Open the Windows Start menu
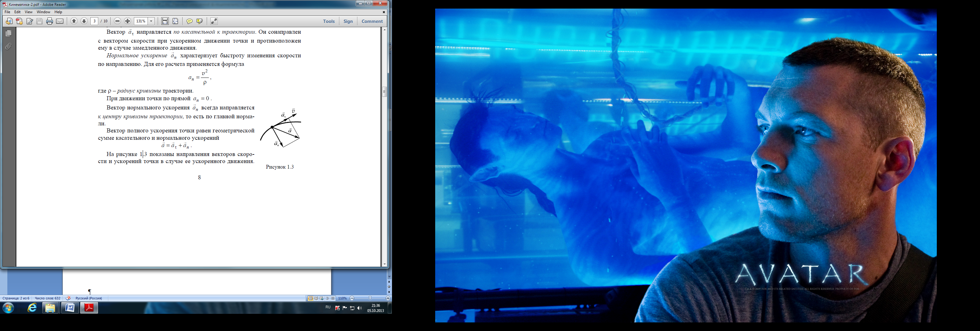The image size is (980, 331). click(x=8, y=308)
